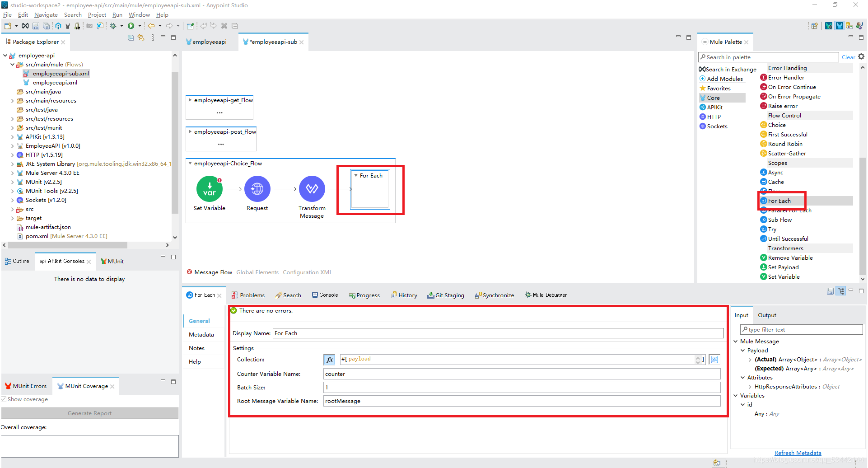868x468 pixels.
Task: Open the Window menu
Action: pyautogui.click(x=139, y=15)
